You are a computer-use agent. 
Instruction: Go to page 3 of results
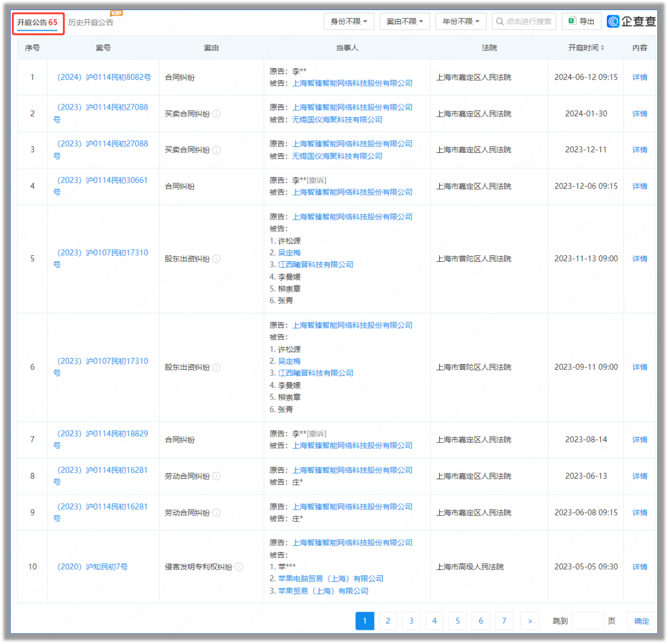point(411,621)
